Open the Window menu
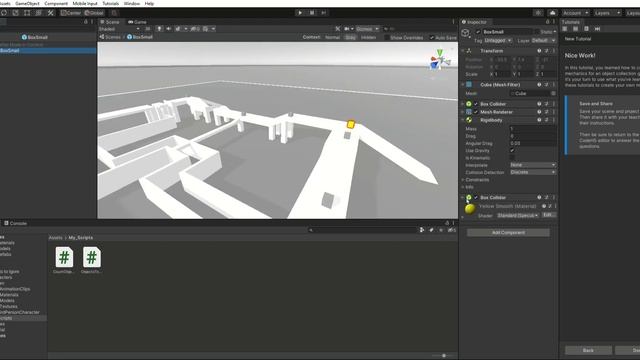Viewport: 640px width, 360px height. 131,3
